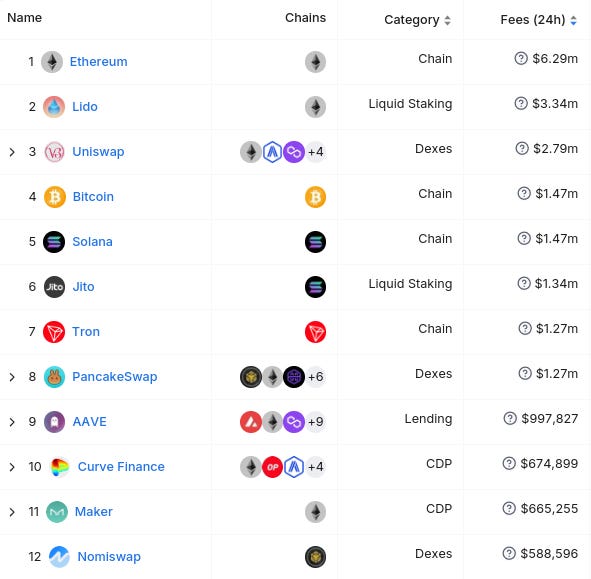Image resolution: width=591 pixels, height=579 pixels.
Task: Click the Lido droplet logo
Action: pos(54,107)
